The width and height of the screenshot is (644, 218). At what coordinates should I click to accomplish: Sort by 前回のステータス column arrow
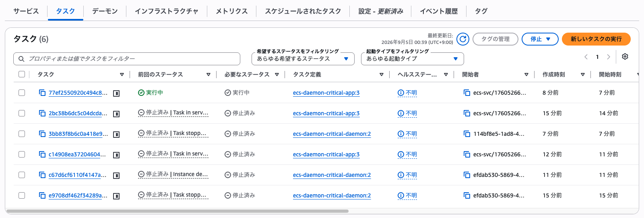point(208,75)
